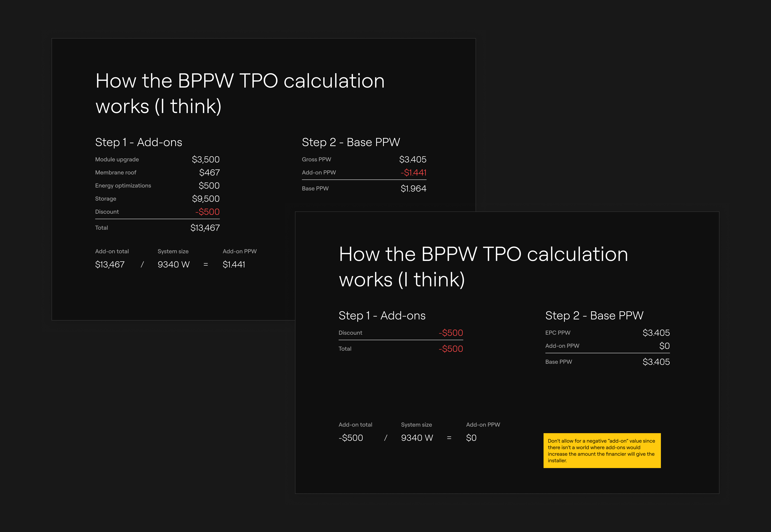Click $3.405 EPC PPW value
This screenshot has width=771, height=532.
pyautogui.click(x=656, y=333)
